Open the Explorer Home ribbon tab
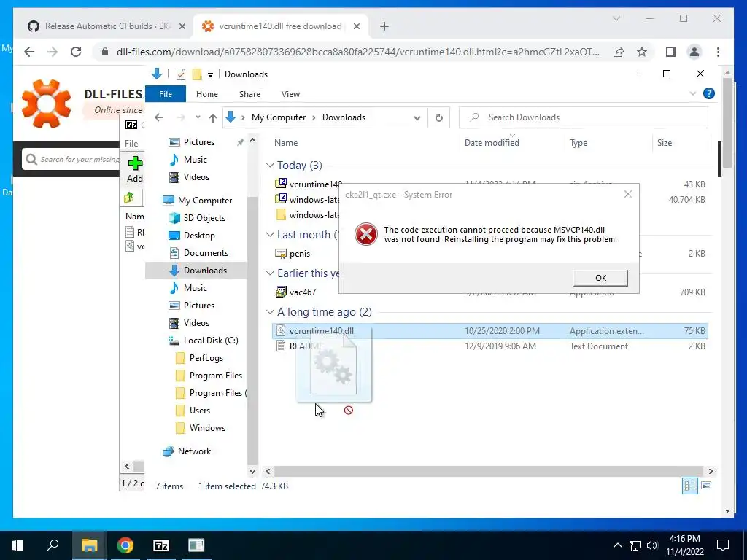The image size is (747, 560). pos(206,94)
